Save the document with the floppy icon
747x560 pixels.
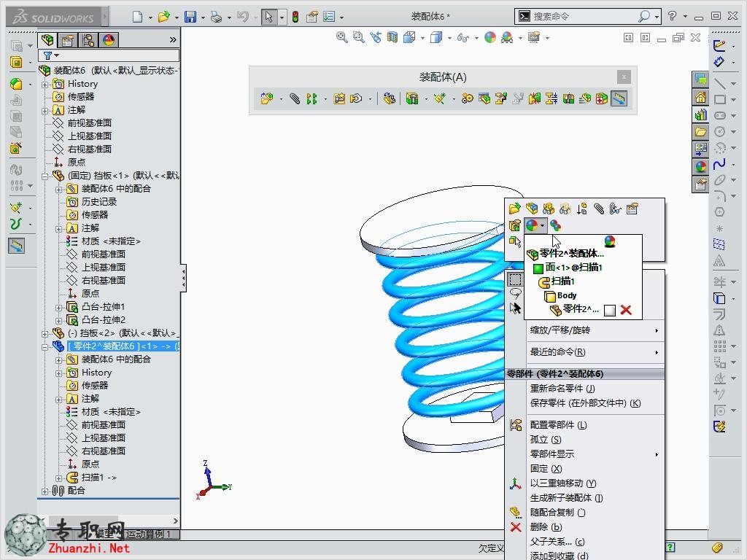click(x=190, y=17)
